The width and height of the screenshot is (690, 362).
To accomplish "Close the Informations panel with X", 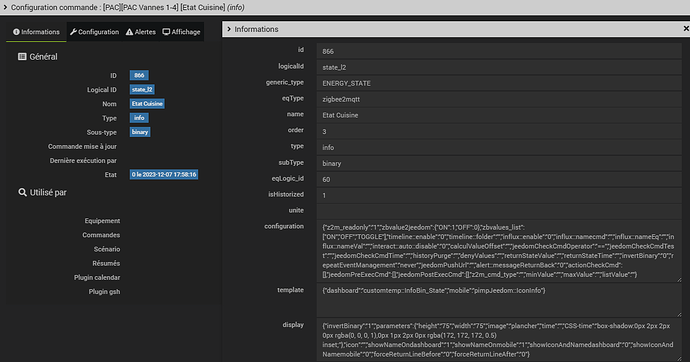I will pos(686,29).
